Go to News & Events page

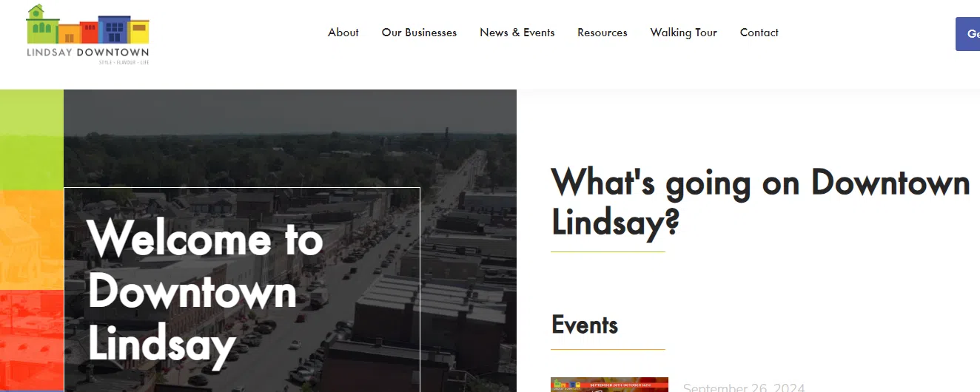click(x=517, y=33)
